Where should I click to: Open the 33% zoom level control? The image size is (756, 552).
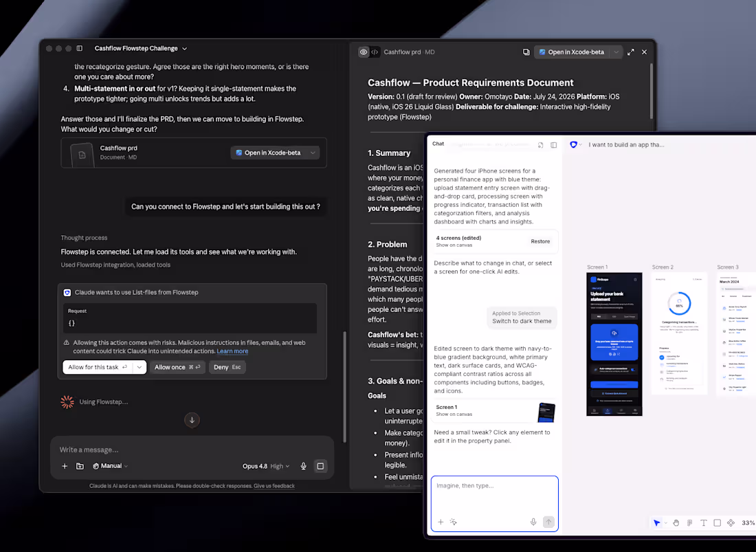pyautogui.click(x=748, y=523)
